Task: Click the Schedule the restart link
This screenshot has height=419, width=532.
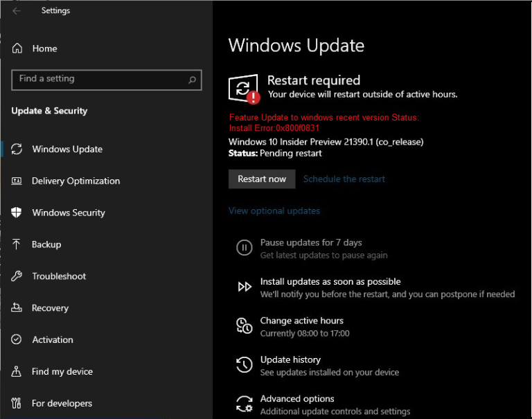Action: (344, 179)
